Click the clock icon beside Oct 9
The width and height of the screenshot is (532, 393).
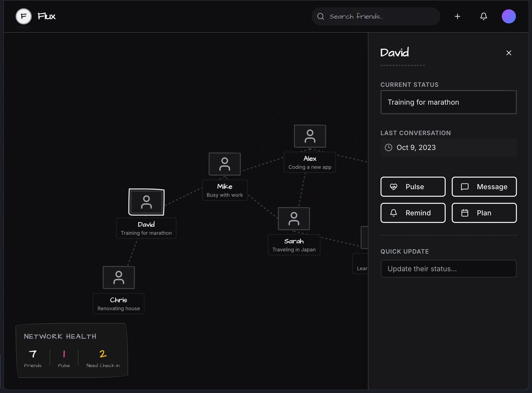click(x=388, y=148)
